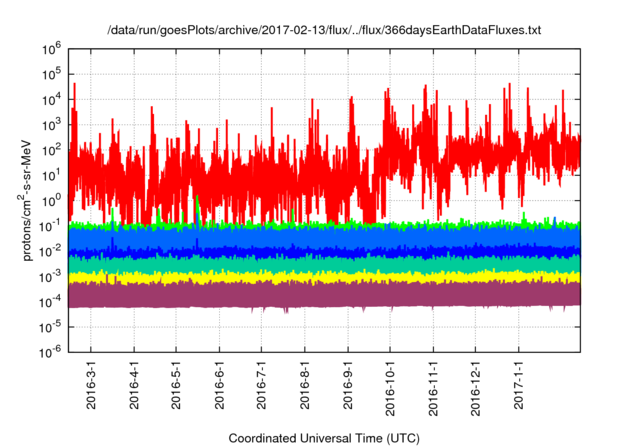
Task: Click the protons/cm²-s-sr-MeV y-axis label
Action: pyautogui.click(x=32, y=200)
